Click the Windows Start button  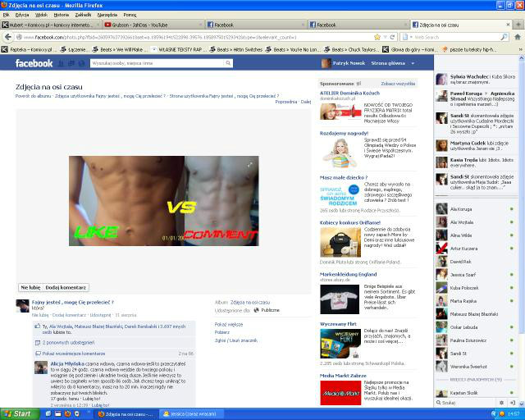point(20,413)
